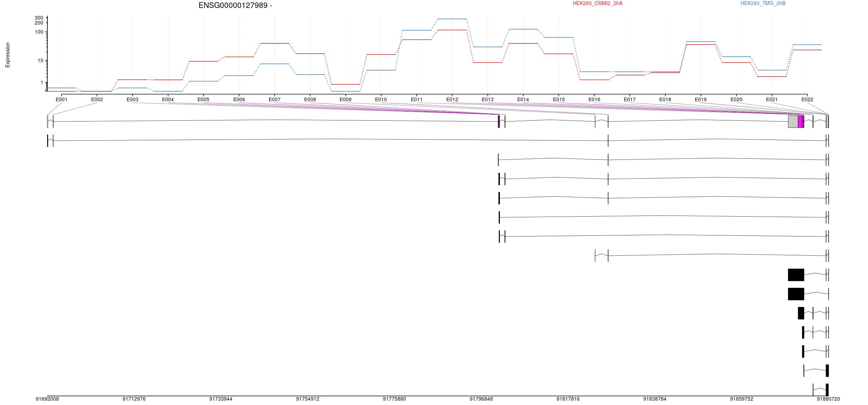Click the black exon of eleventh transcript
The image size is (868, 405).
tap(801, 313)
